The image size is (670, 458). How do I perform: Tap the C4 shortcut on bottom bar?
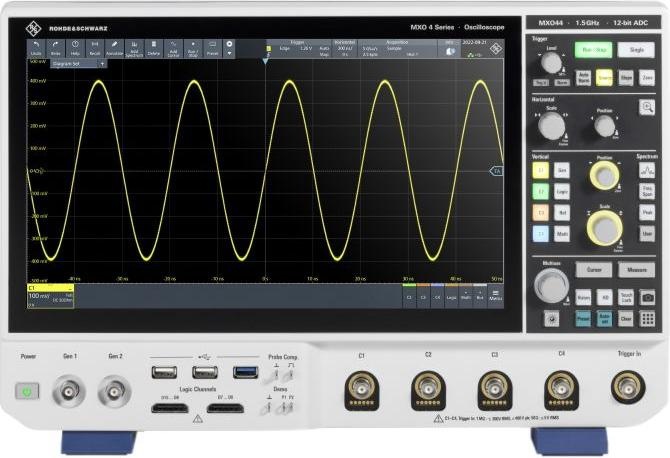[x=437, y=296]
